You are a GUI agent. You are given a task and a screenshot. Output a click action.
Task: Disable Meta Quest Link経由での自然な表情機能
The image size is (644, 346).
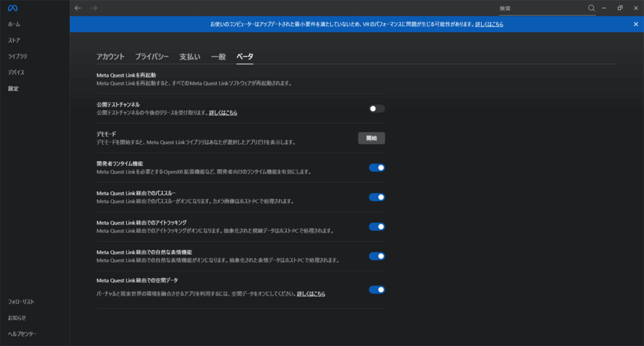coord(377,256)
